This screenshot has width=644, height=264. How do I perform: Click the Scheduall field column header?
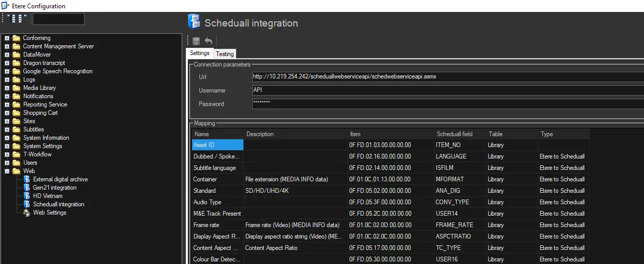pos(455,134)
